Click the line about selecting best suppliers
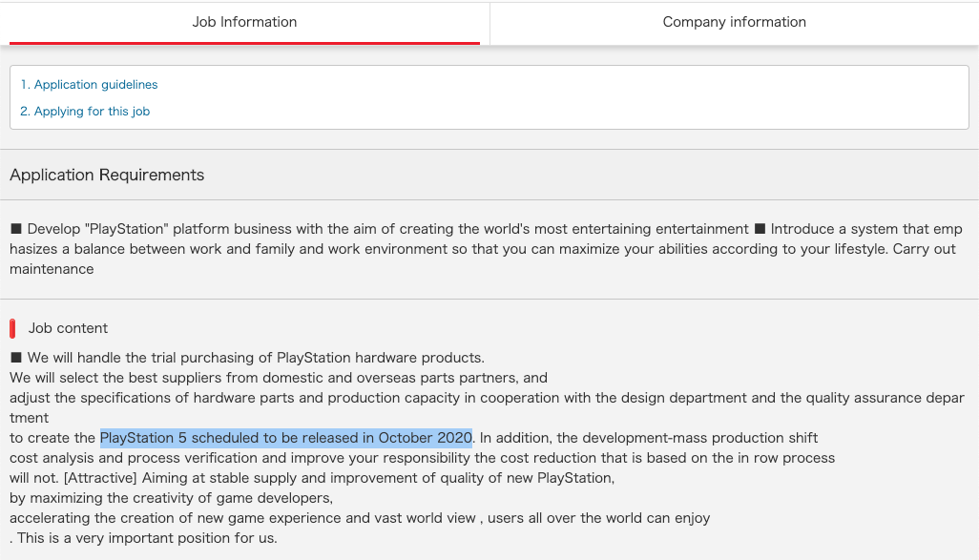 pos(279,378)
